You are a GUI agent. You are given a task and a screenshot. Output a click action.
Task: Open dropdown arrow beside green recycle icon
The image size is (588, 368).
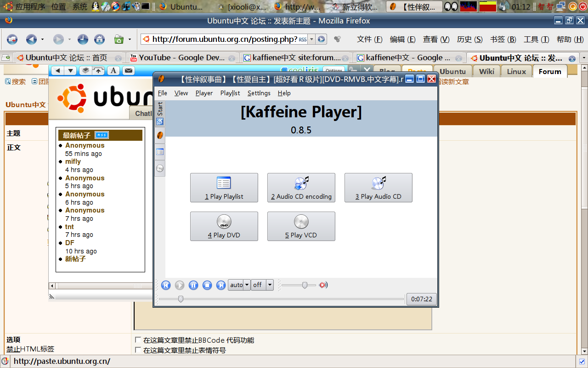[130, 40]
